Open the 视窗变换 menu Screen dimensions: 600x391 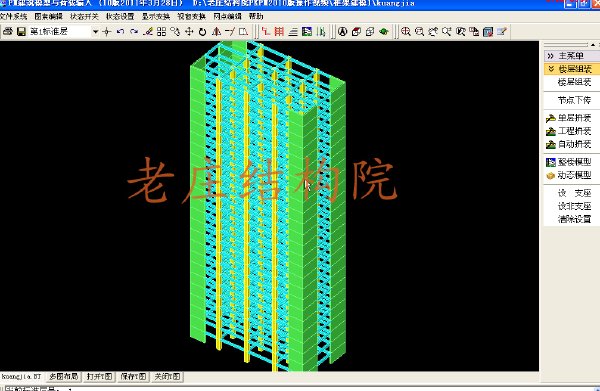(x=191, y=16)
